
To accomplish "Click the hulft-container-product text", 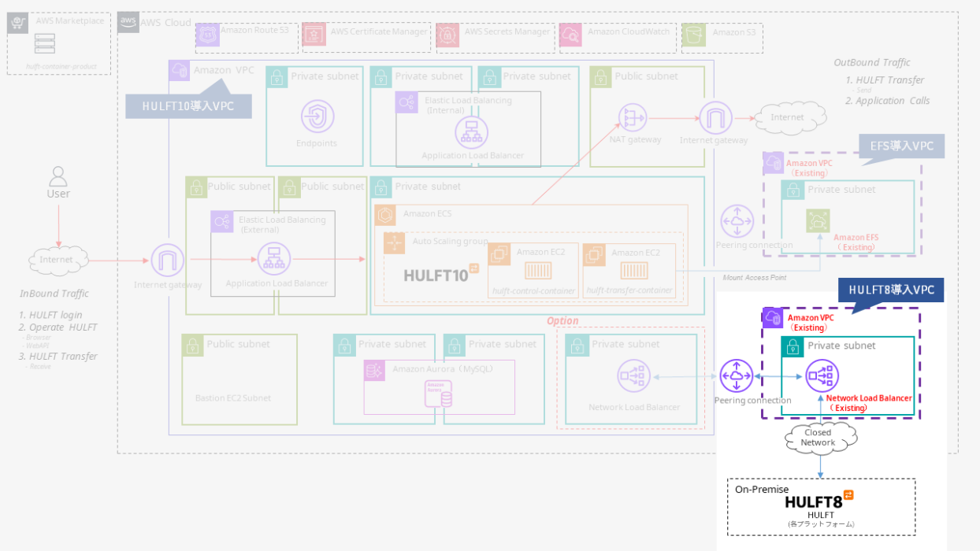I will [x=61, y=66].
